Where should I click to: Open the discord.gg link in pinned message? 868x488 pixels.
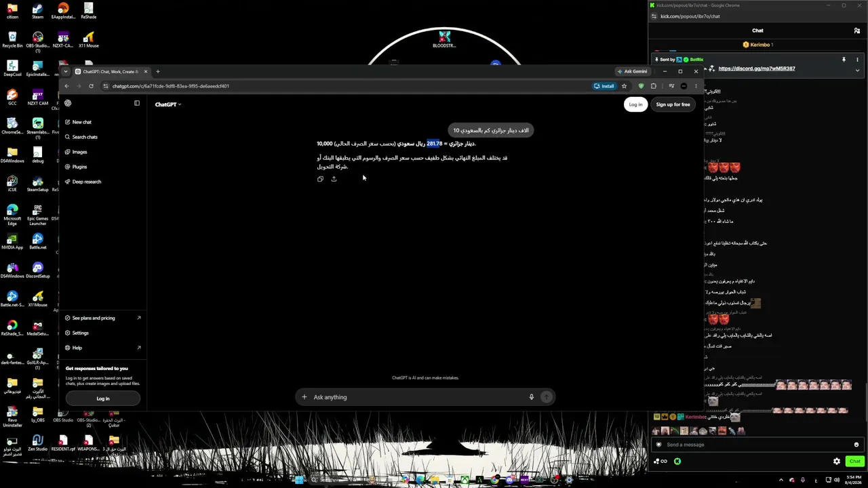tap(756, 68)
